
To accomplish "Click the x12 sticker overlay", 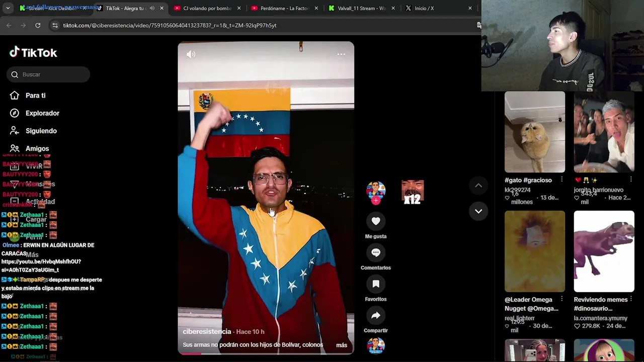I will (x=413, y=193).
